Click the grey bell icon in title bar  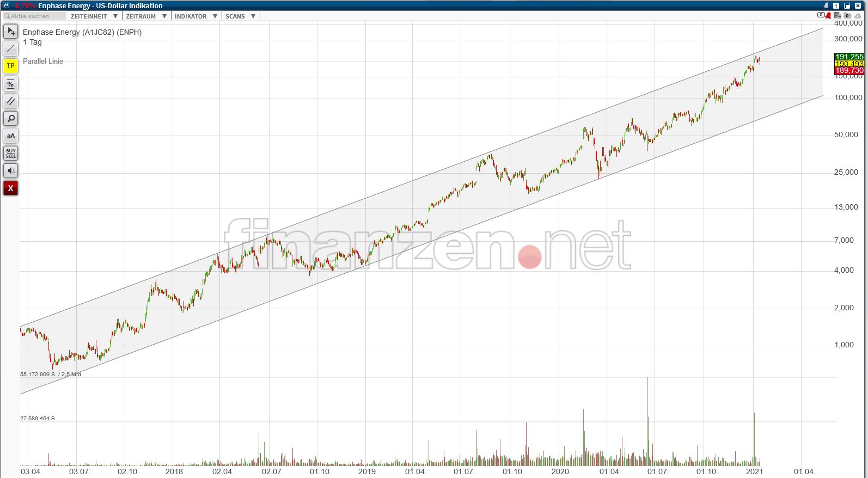(x=826, y=5)
